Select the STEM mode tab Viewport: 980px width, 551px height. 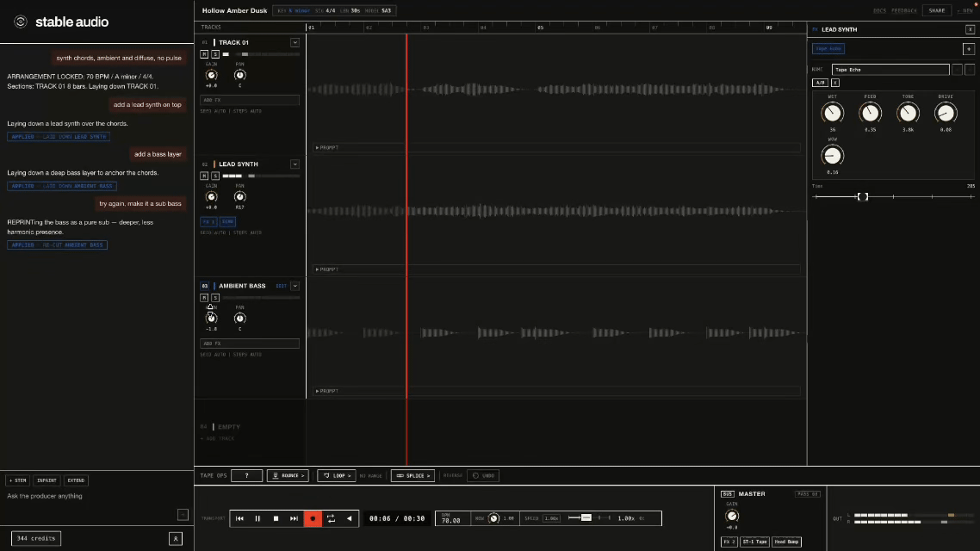click(18, 480)
